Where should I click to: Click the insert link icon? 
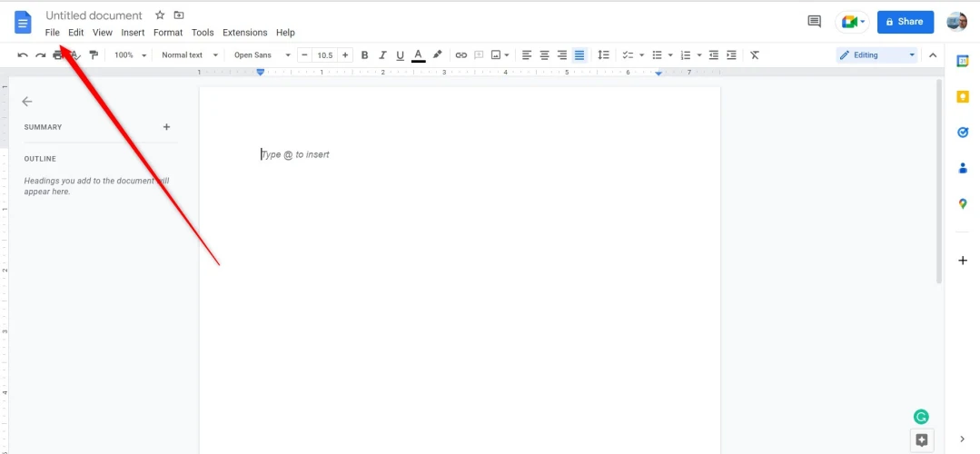461,55
